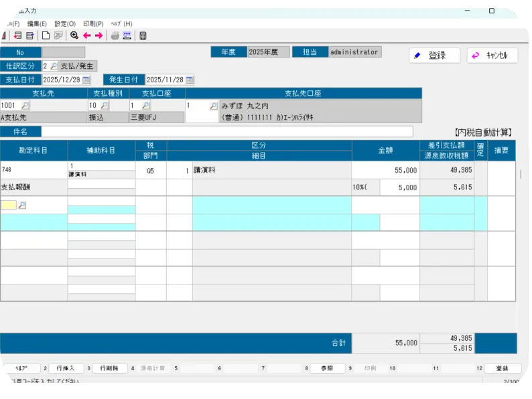Open lookup for 支払種別 code 10
This screenshot has height=399, width=532.
[104, 106]
